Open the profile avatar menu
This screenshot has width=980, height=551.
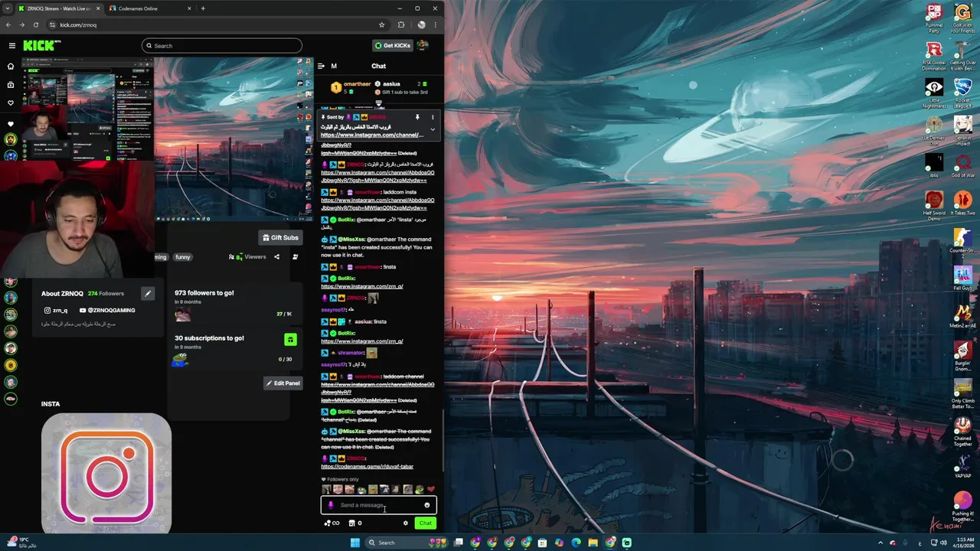[x=423, y=45]
